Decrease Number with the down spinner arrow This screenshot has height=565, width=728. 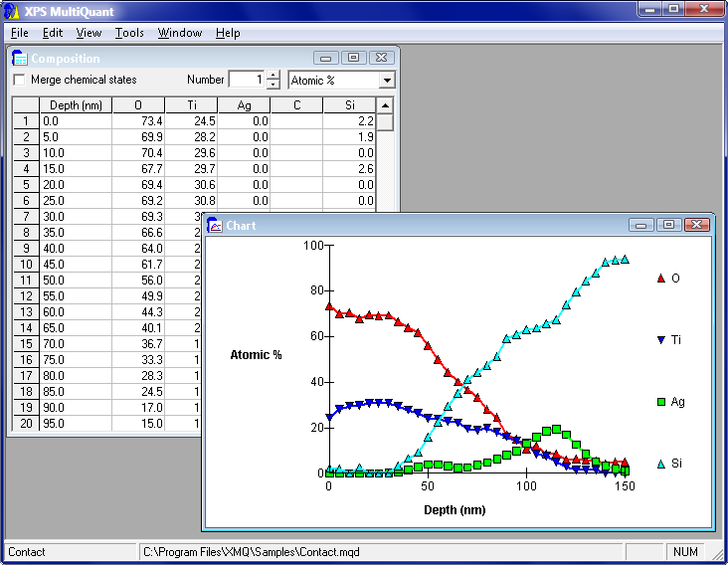[273, 86]
